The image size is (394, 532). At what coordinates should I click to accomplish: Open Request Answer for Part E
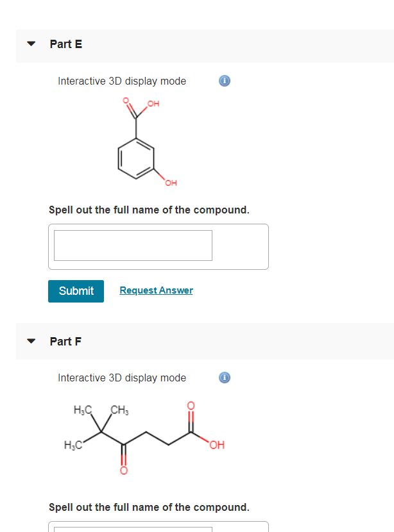pos(156,290)
